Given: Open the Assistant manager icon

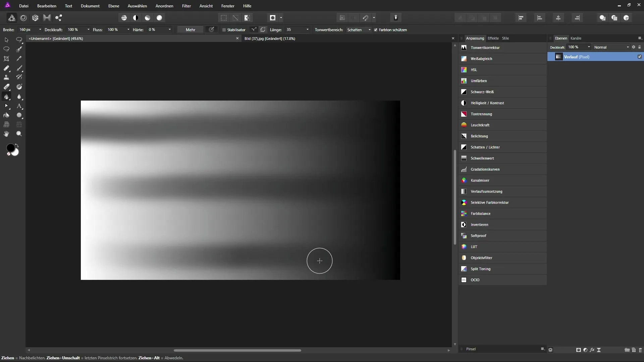Looking at the screenshot, I should coord(396,18).
